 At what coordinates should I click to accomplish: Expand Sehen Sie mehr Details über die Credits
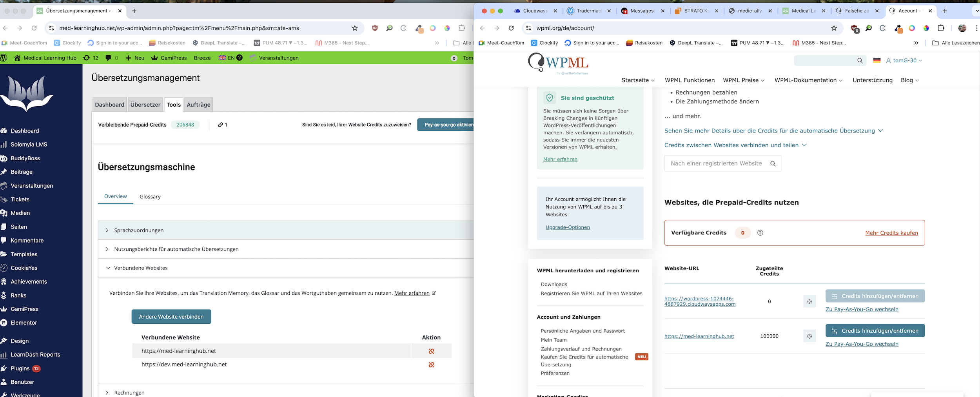[x=773, y=131]
